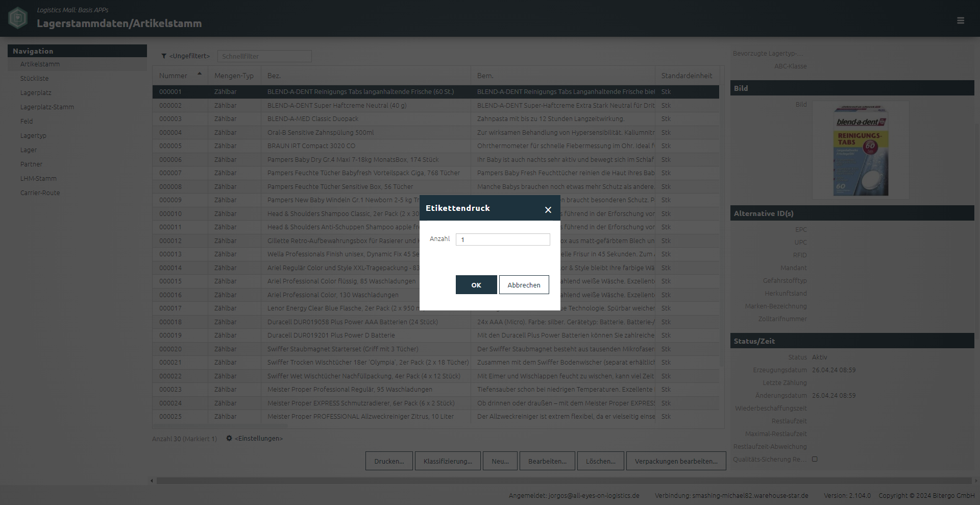
Task: Select Duracell DUR019058 AAA Batterien row
Action: tap(436, 322)
